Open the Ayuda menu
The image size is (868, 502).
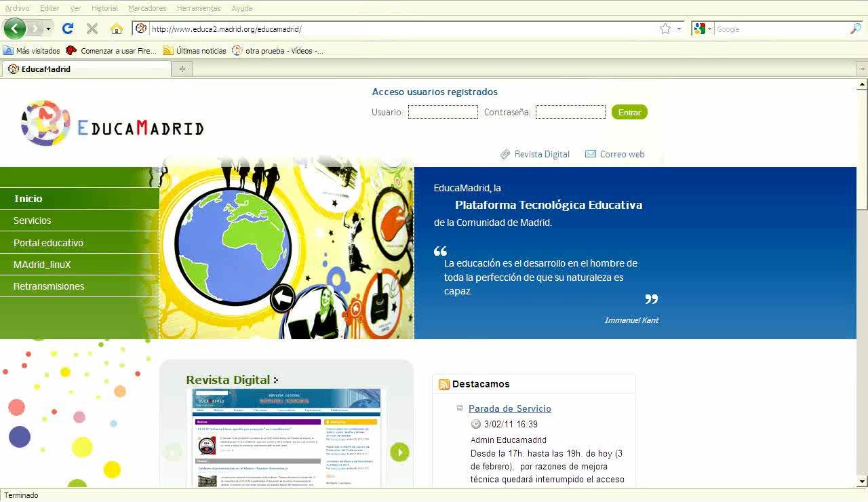(x=241, y=8)
